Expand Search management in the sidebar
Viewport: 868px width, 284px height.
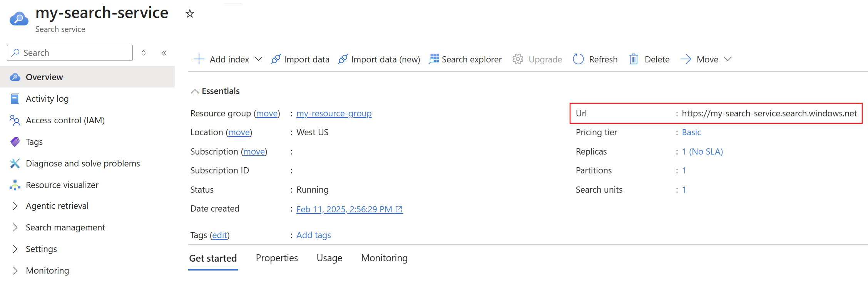[15, 228]
